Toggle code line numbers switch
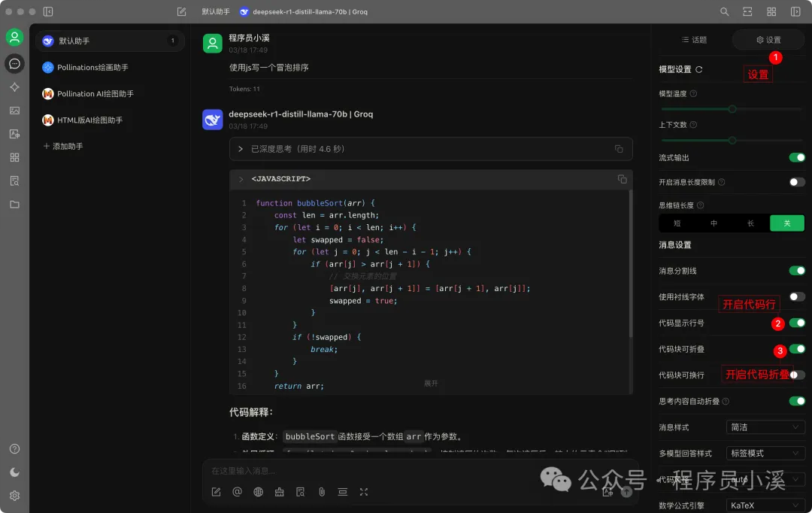 click(x=797, y=323)
